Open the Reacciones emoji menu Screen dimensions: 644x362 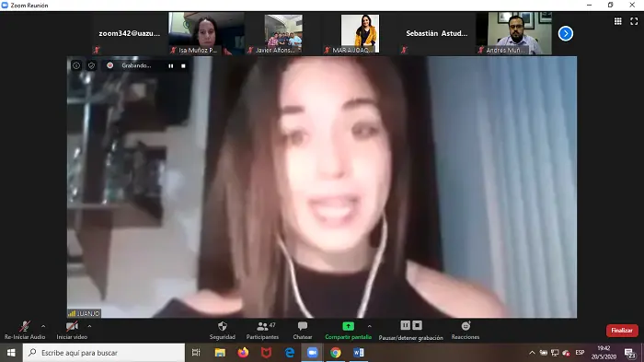[x=466, y=331]
